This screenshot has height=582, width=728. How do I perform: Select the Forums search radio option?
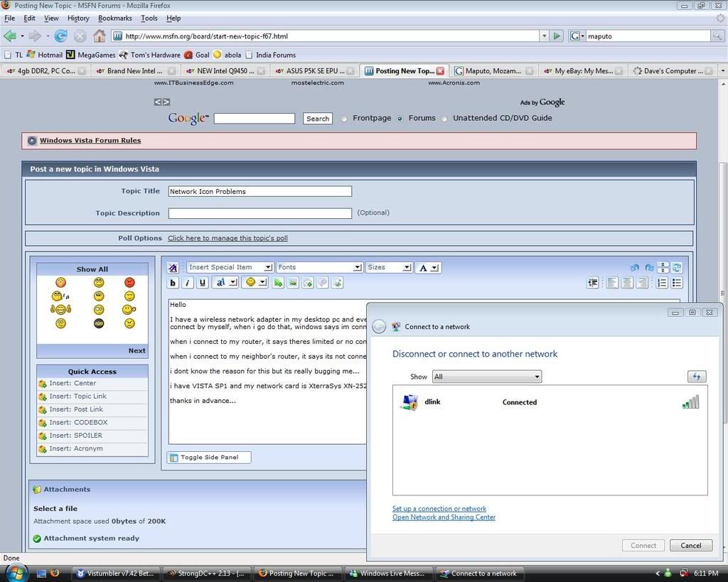click(x=400, y=119)
